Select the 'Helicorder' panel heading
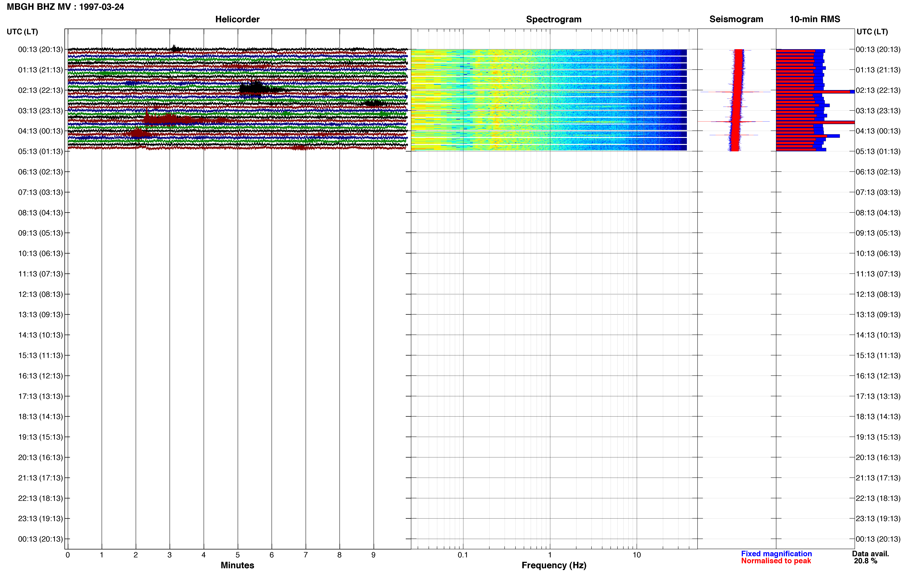924x578 pixels. [237, 19]
